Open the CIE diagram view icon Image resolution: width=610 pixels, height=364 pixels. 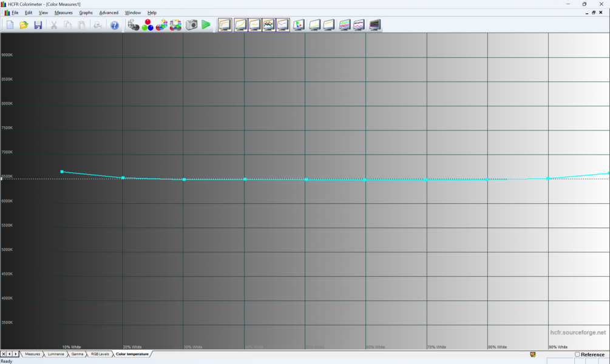[298, 25]
